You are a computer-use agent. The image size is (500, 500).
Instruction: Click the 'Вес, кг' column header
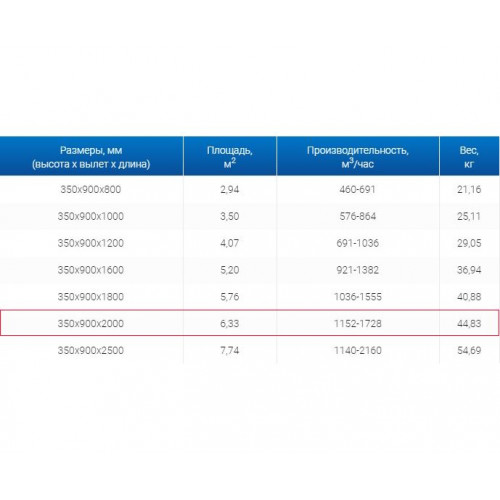[469, 156]
